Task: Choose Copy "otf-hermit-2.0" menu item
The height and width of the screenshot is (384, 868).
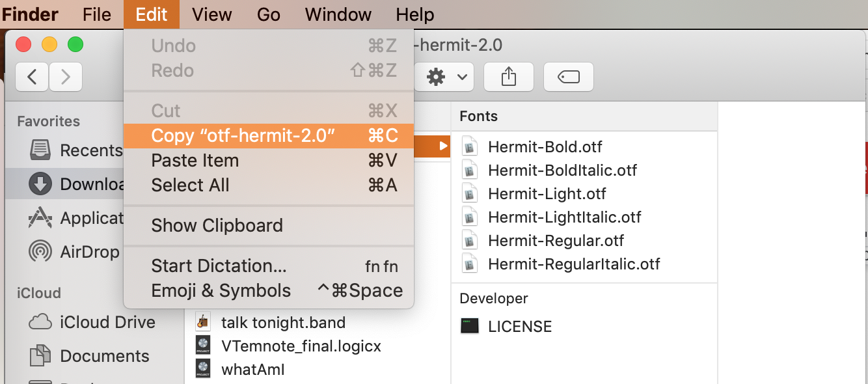Action: [269, 135]
